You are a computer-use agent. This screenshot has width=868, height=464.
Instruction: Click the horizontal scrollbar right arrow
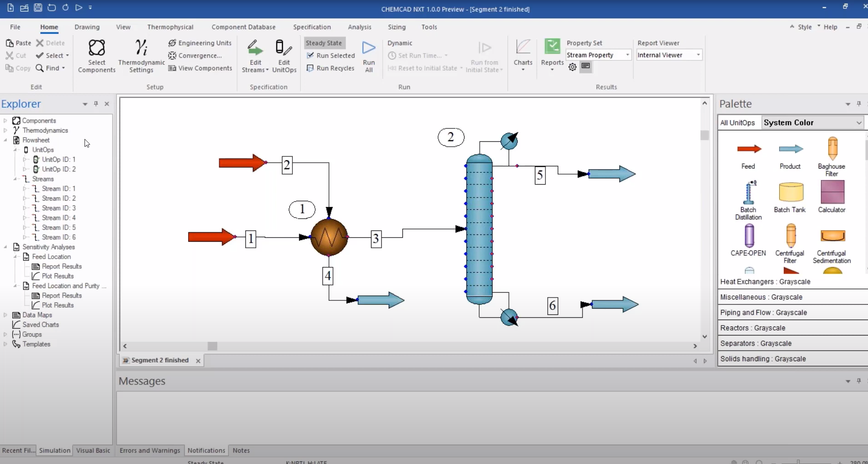click(x=695, y=346)
